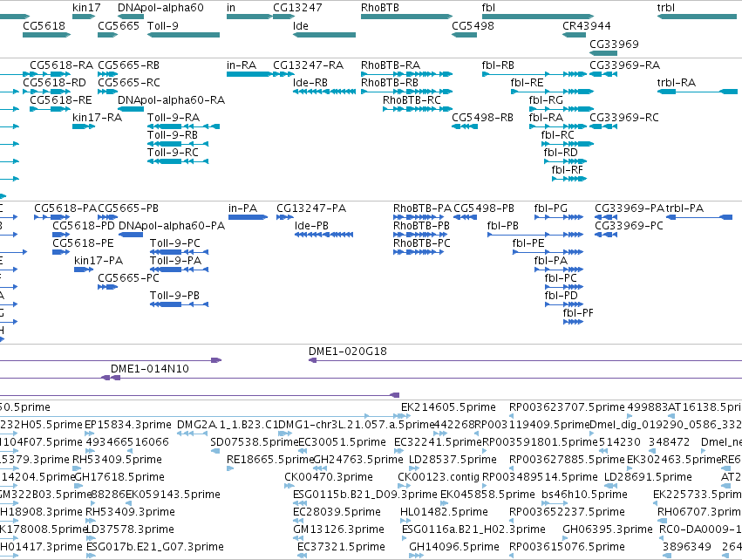Click the RE18665.5prime EST label

click(x=270, y=459)
